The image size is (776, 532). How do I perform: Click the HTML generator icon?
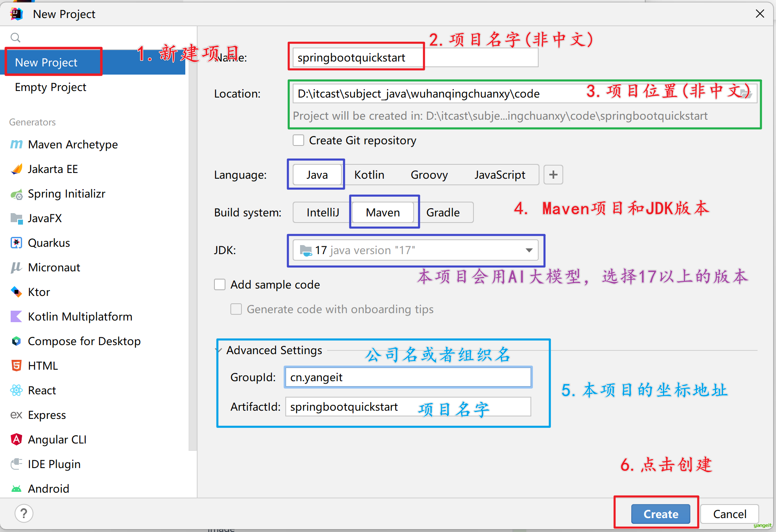click(16, 366)
